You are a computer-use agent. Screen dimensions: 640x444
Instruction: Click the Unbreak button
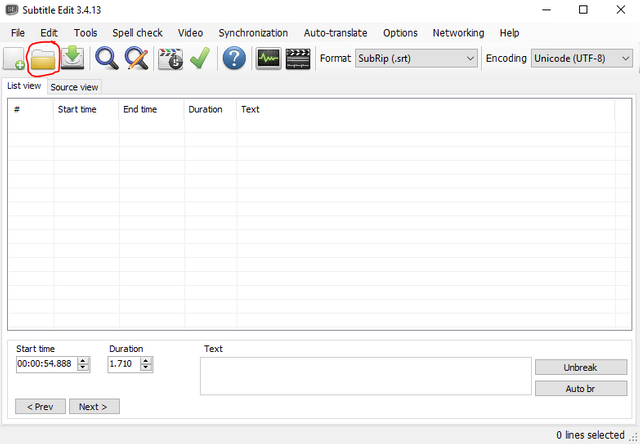[581, 367]
